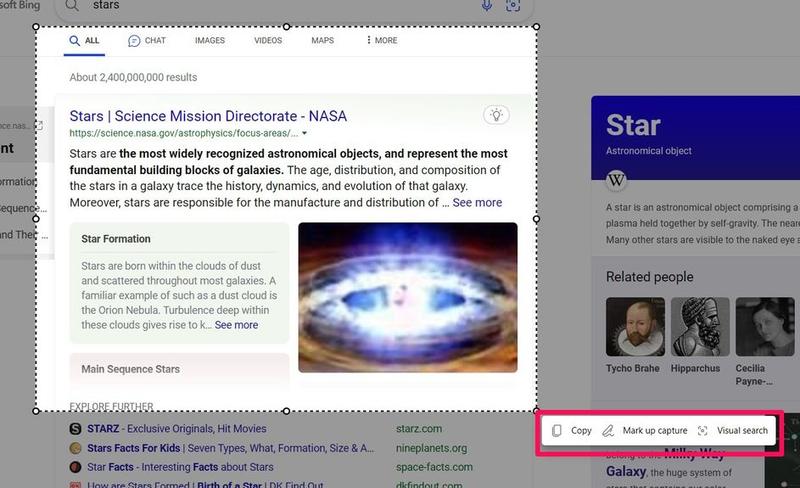Copy the captured selection
This screenshot has height=488, width=800.
[x=572, y=431]
